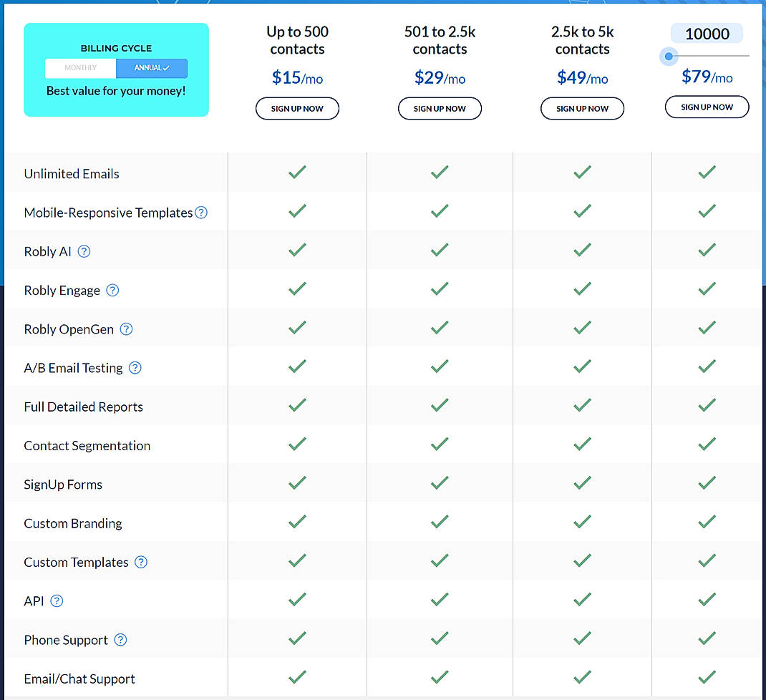
Task: Click the Phone Support checkmark under $79 plan
Action: 707,638
